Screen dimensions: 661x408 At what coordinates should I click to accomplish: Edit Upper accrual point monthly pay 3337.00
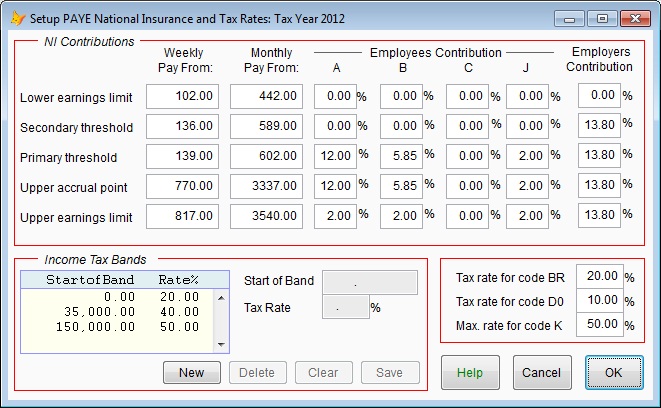click(x=266, y=186)
